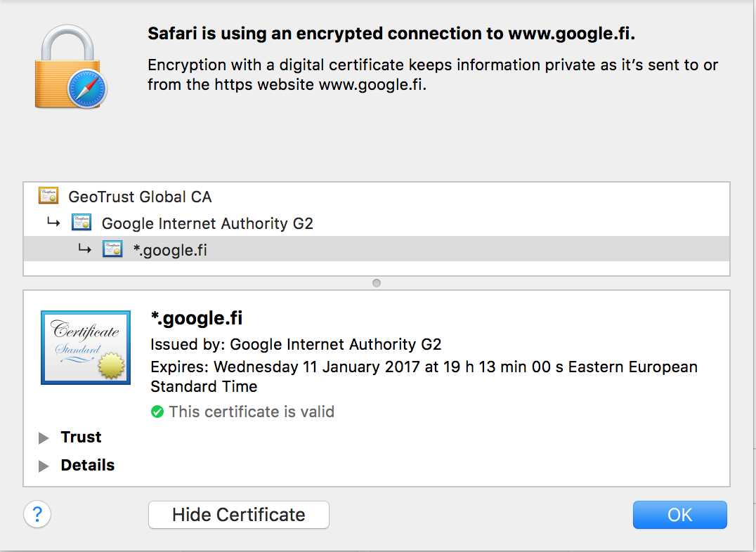The width and height of the screenshot is (756, 552).
Task: Expand the Trust section
Action: (44, 438)
